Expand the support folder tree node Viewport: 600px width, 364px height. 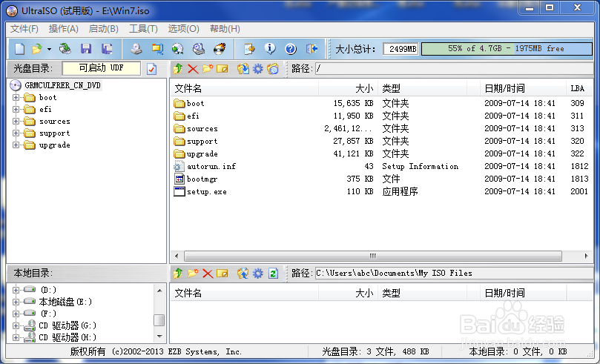[x=16, y=133]
